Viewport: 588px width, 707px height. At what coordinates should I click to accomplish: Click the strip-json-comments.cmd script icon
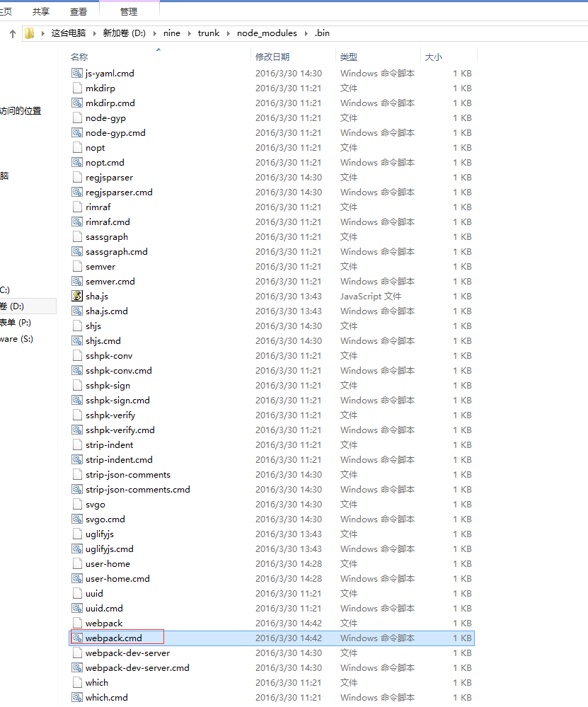point(77,490)
